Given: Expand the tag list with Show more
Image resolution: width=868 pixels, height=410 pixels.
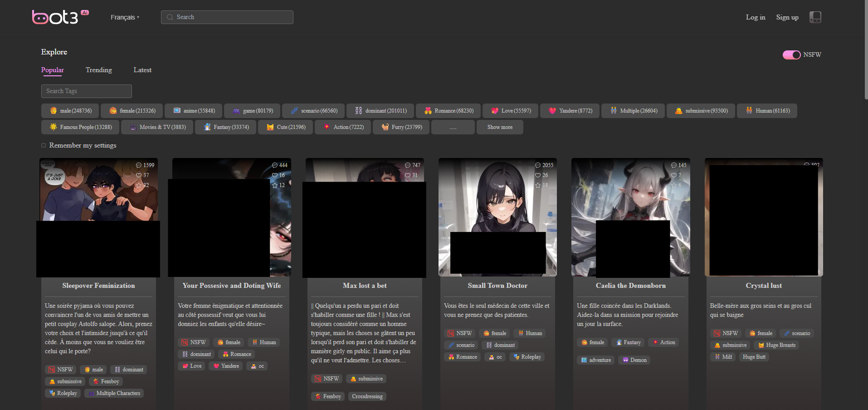Looking at the screenshot, I should [500, 127].
